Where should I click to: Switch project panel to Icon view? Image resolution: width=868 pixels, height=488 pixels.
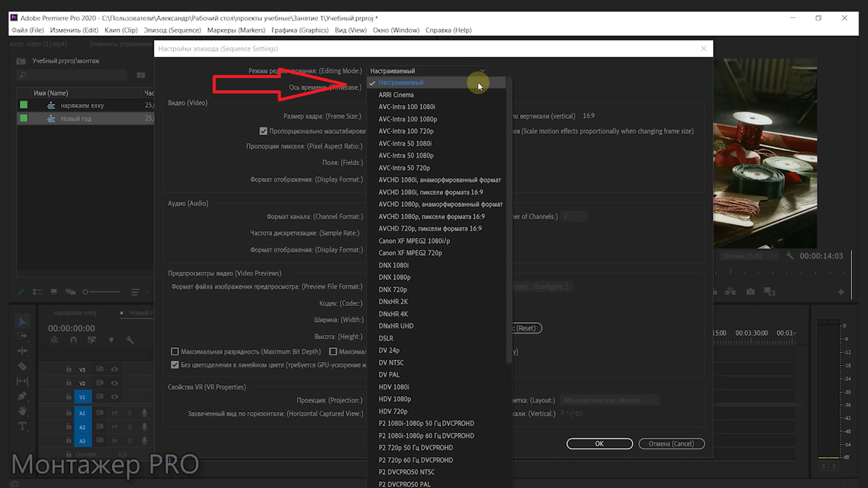[54, 292]
